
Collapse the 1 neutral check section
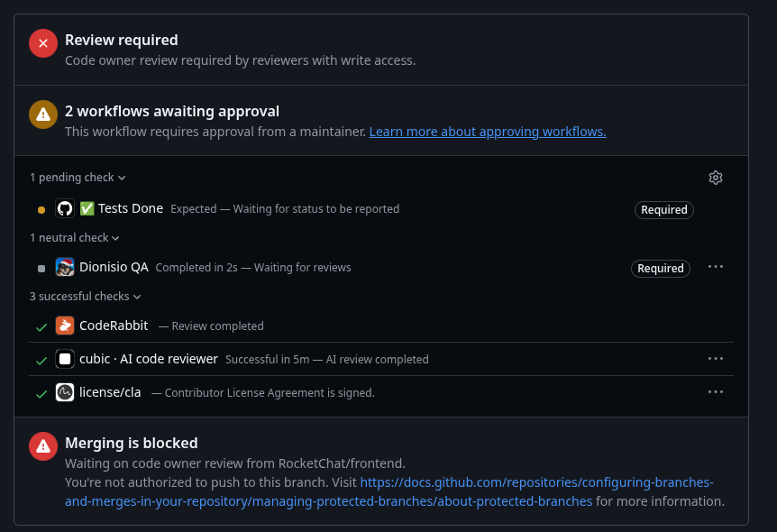pos(74,238)
